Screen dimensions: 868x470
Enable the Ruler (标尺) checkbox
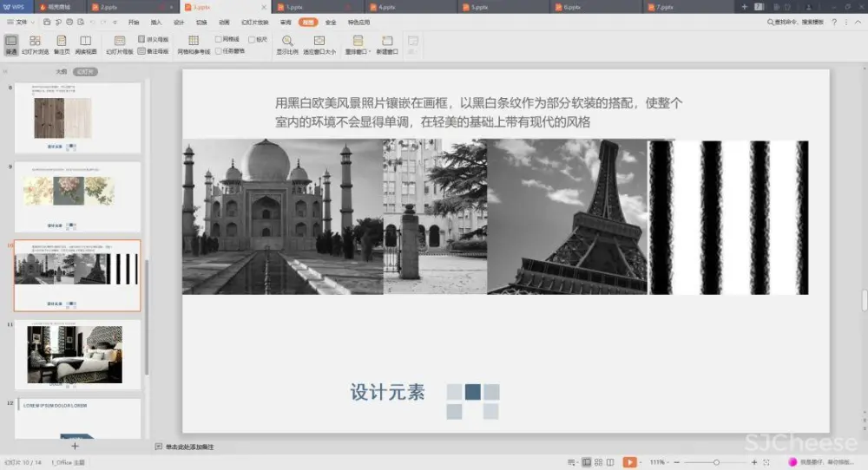click(x=252, y=39)
